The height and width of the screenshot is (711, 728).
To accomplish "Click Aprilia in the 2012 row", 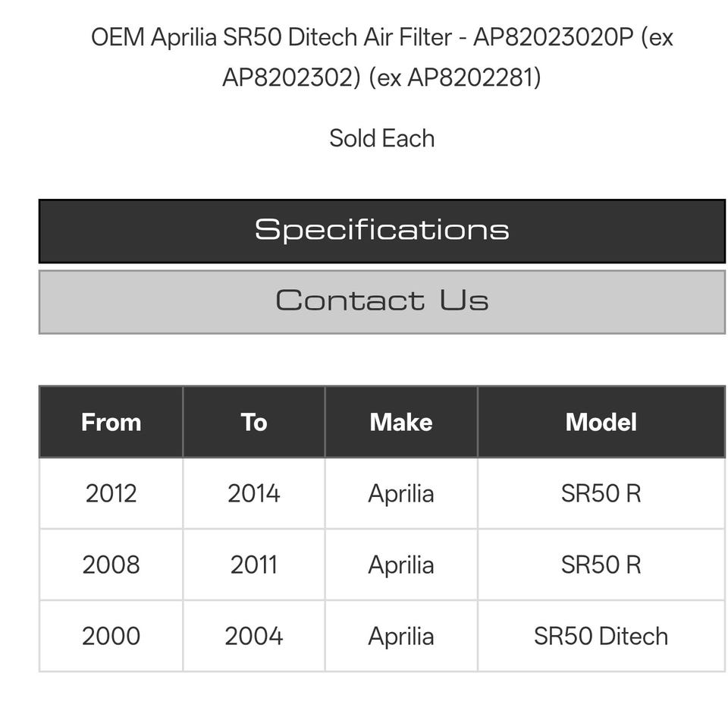I will [400, 493].
